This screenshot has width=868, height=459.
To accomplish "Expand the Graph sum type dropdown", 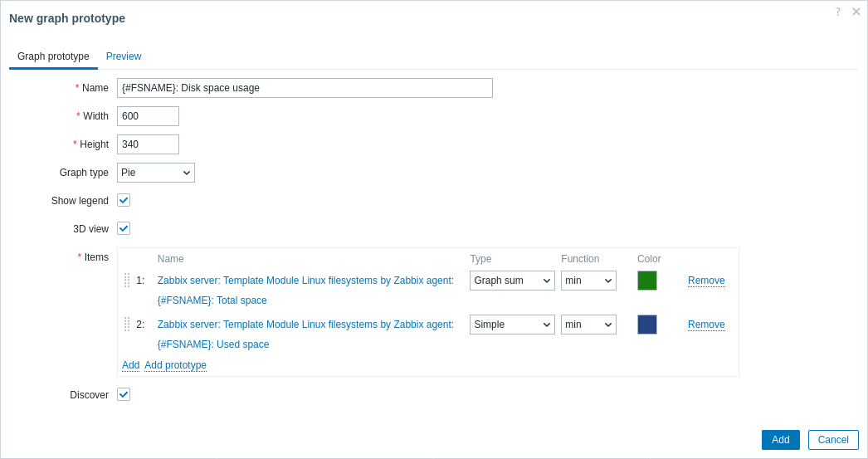I will pos(512,281).
